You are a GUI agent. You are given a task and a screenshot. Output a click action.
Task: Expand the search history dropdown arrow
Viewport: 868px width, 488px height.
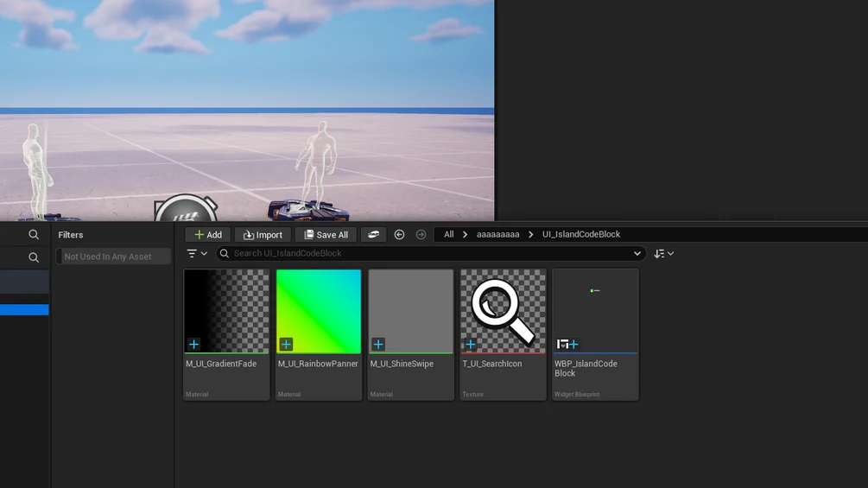[637, 254]
